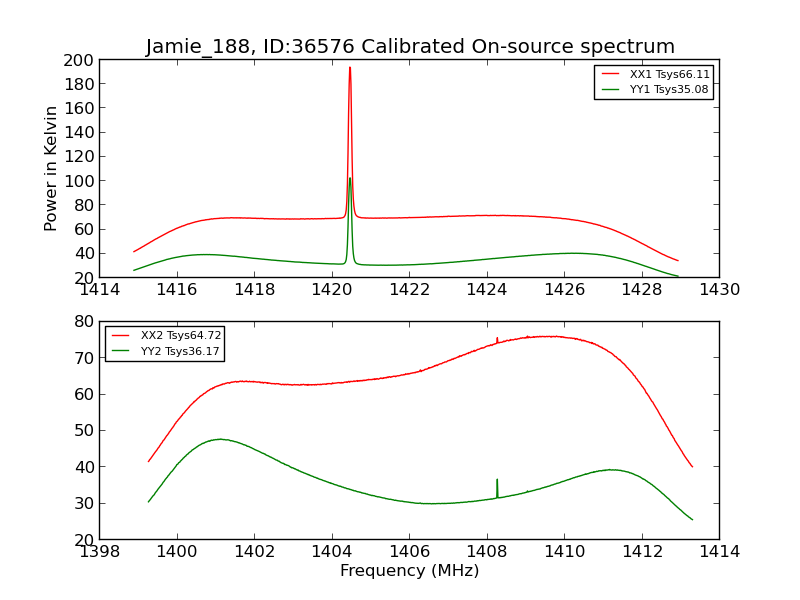Click legend entry "YY2 Tsys36.17"
Screen dimensions: 800x600
[x=180, y=351]
